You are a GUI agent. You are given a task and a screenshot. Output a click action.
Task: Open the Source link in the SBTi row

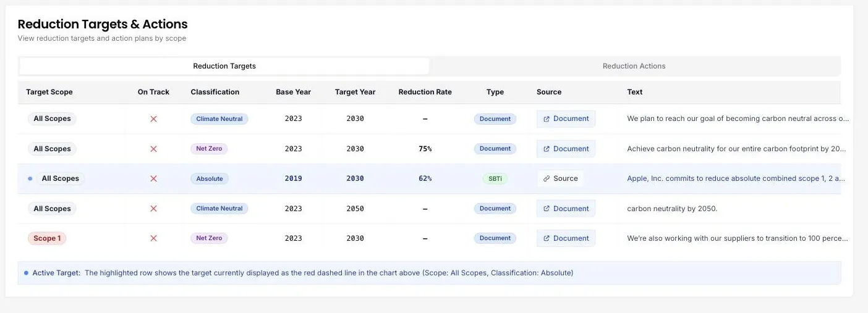pyautogui.click(x=560, y=178)
